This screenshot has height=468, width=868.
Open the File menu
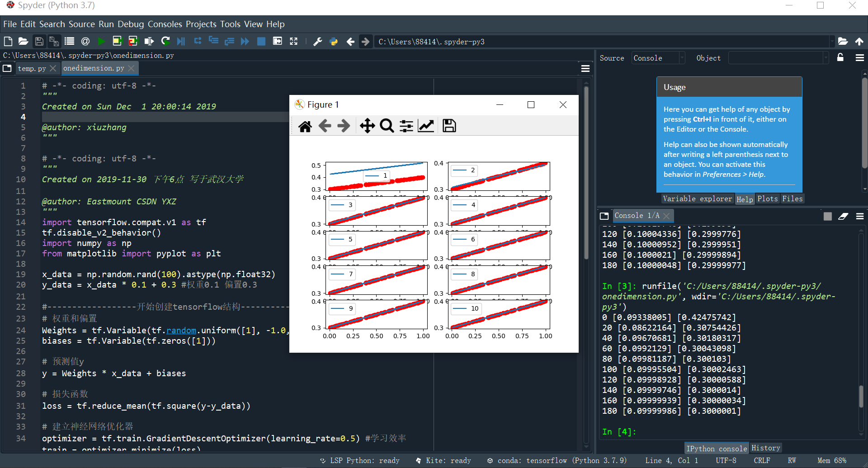[x=10, y=24]
